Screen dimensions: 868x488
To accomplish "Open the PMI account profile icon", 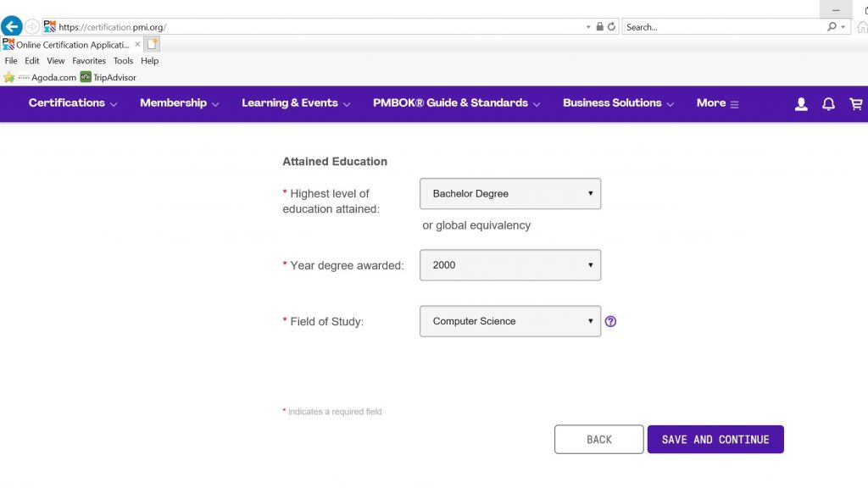I will pyautogui.click(x=801, y=104).
